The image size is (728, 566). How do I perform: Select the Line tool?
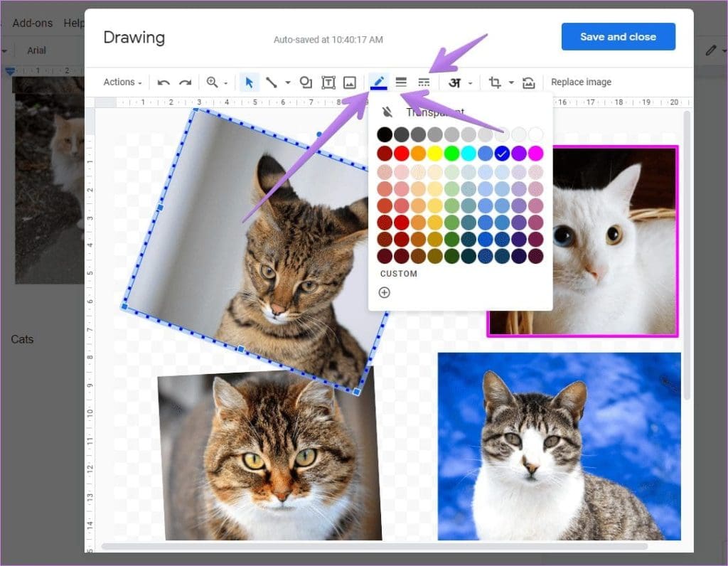(273, 82)
